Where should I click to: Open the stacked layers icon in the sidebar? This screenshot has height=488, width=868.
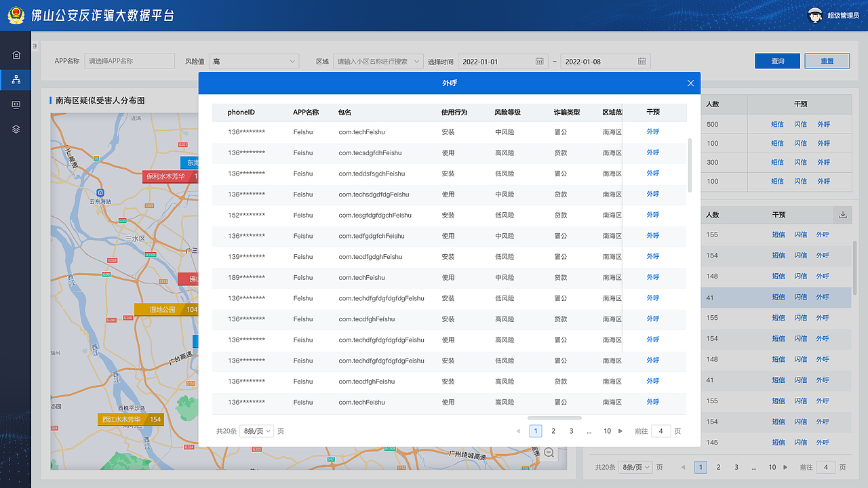pyautogui.click(x=16, y=129)
